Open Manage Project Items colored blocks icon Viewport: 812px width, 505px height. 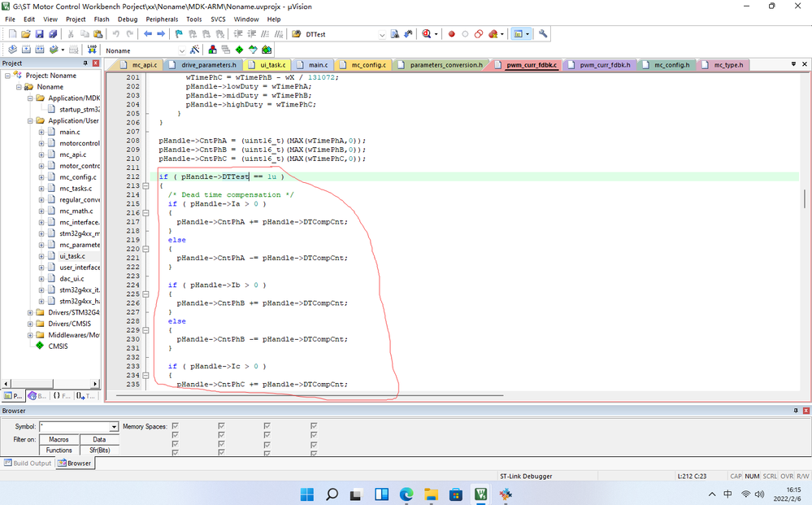[x=212, y=50]
